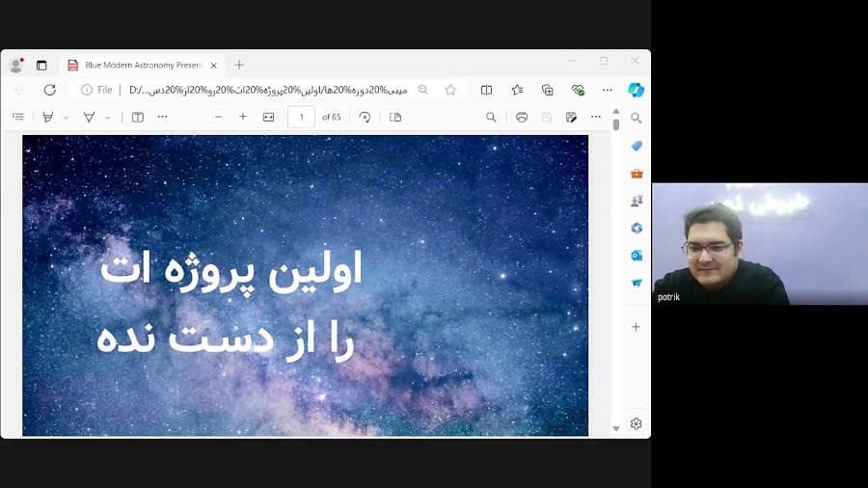Screen dimensions: 868x488
Task: Zoom in the PDF with plus
Action: [x=243, y=117]
